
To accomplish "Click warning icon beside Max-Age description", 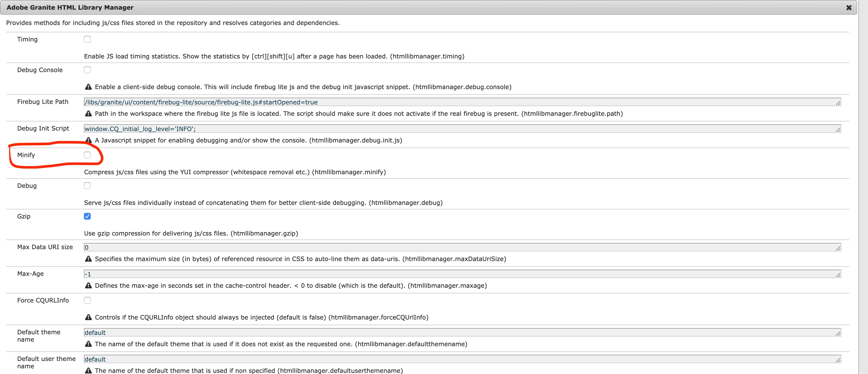I will pyautogui.click(x=88, y=286).
